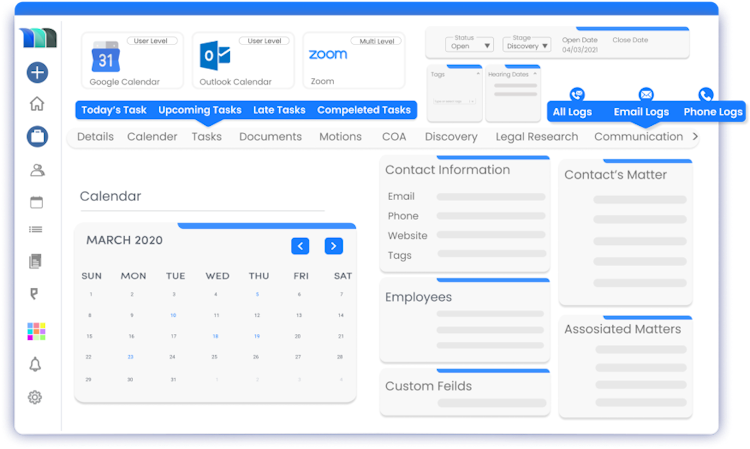
Task: Select March 10 on the calendar
Action: (x=173, y=316)
